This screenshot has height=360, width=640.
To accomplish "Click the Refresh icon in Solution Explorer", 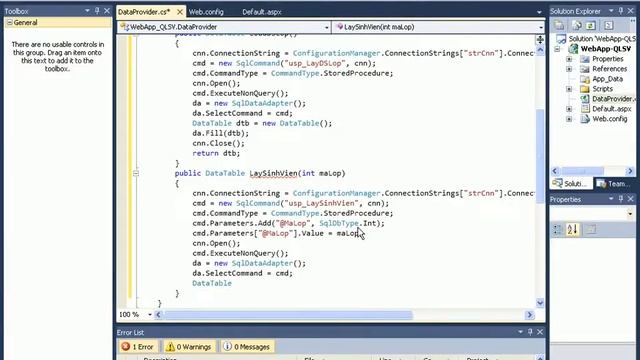I will pyautogui.click(x=591, y=25).
